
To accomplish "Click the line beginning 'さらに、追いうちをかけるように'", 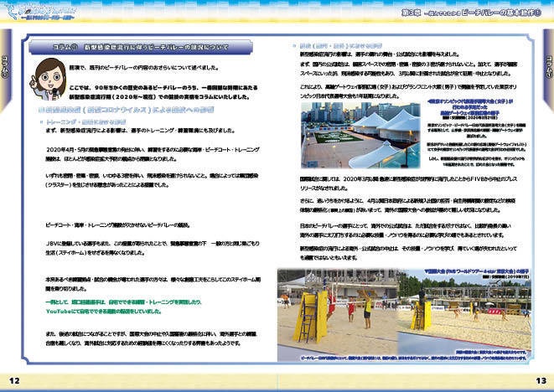I will click(x=407, y=200).
